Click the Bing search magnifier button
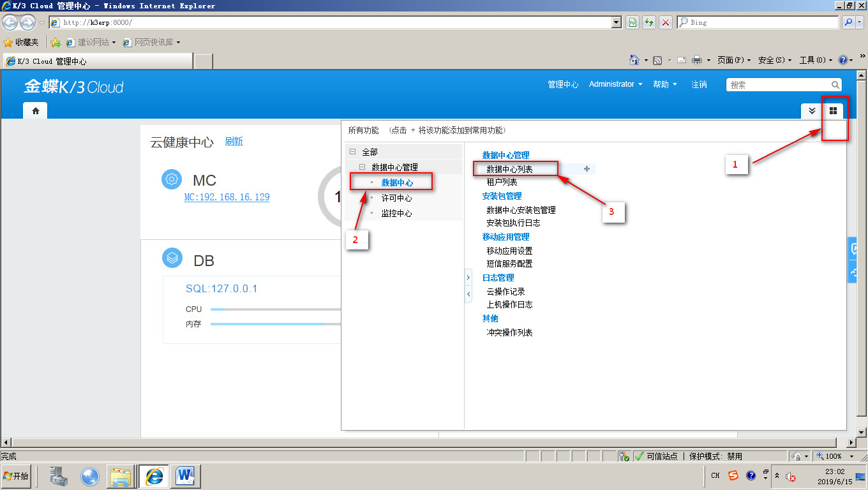Screen dimensions: 868x490 tap(848, 22)
